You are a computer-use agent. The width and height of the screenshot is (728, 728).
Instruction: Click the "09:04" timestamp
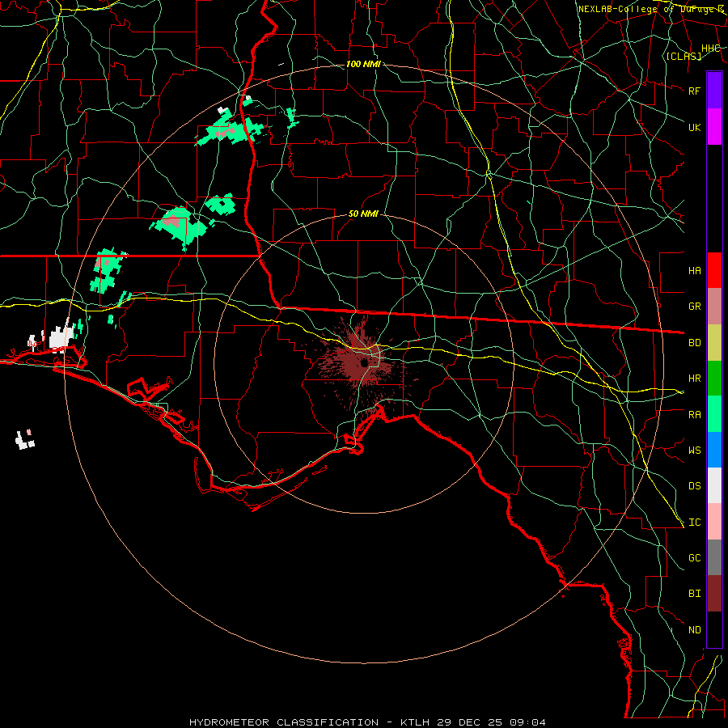[527, 722]
